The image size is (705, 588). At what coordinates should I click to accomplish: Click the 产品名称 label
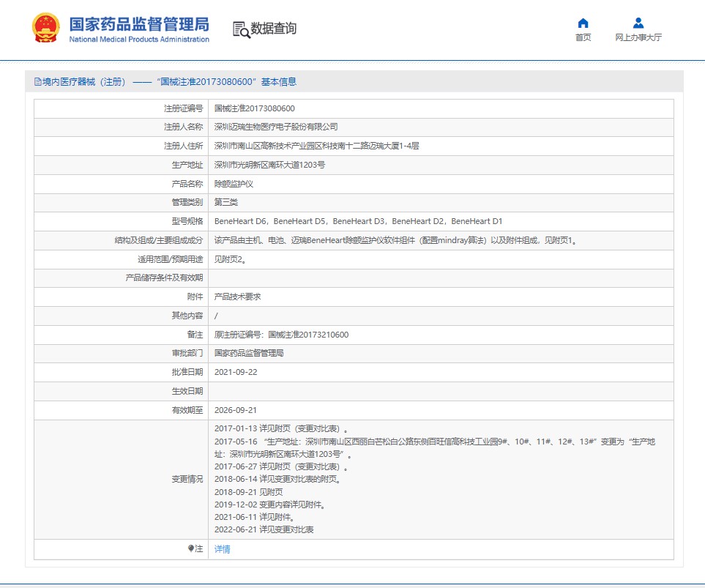(x=187, y=184)
